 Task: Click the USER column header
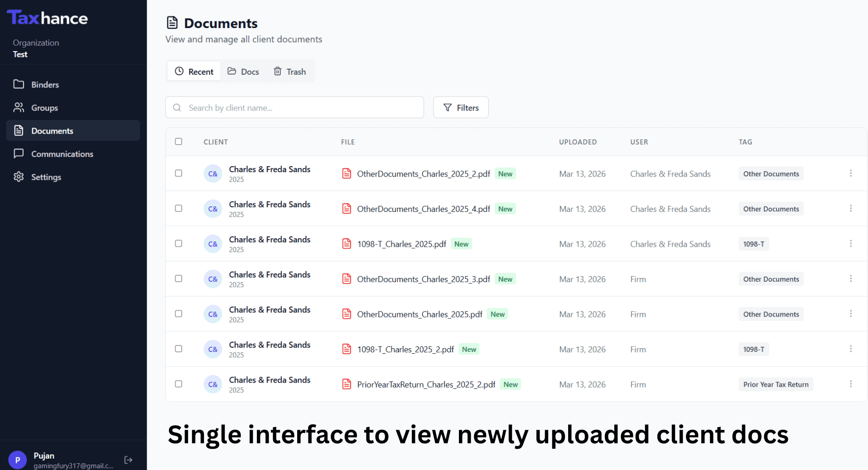click(x=639, y=142)
